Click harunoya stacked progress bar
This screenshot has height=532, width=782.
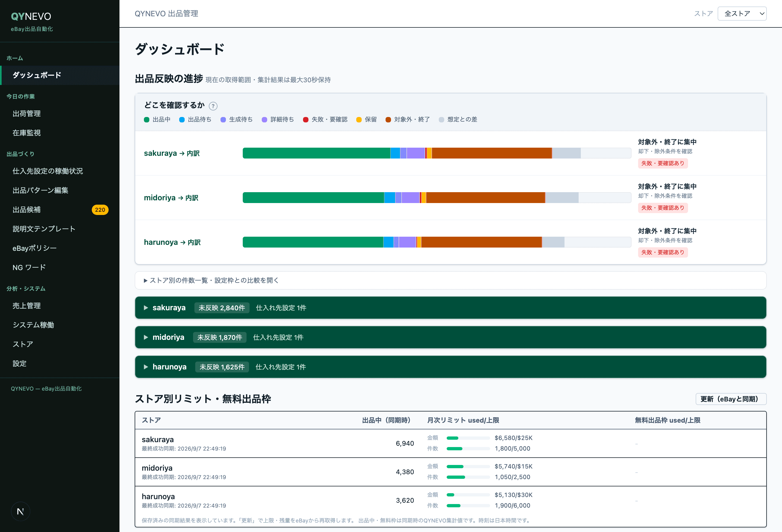(x=437, y=242)
